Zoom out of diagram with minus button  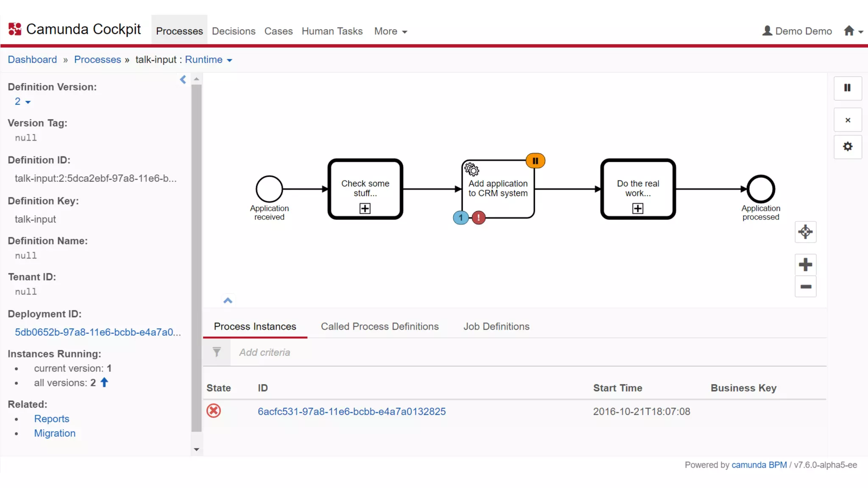pyautogui.click(x=805, y=287)
